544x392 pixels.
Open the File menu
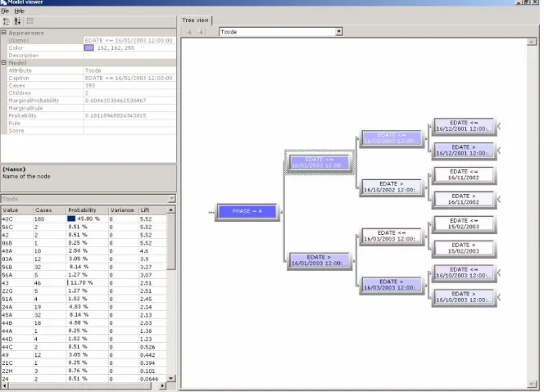point(5,11)
